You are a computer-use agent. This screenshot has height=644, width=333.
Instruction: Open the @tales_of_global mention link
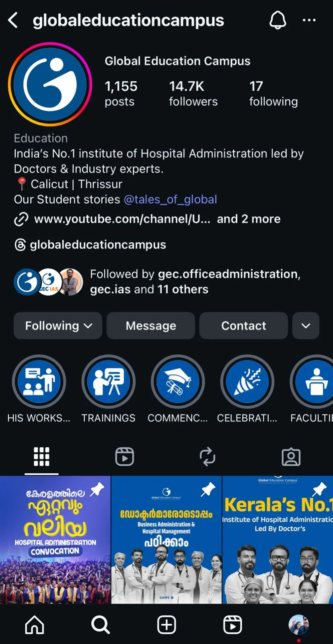coord(170,200)
